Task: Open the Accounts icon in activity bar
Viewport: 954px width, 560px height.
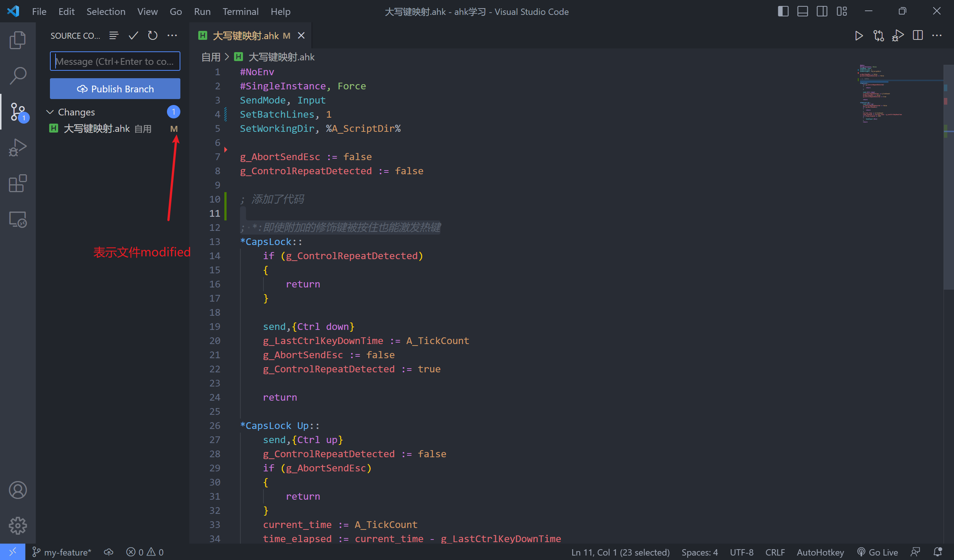Action: point(18,490)
